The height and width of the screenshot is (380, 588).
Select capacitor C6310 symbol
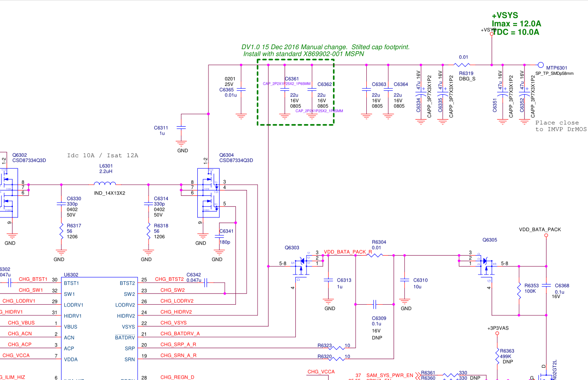[404, 280]
